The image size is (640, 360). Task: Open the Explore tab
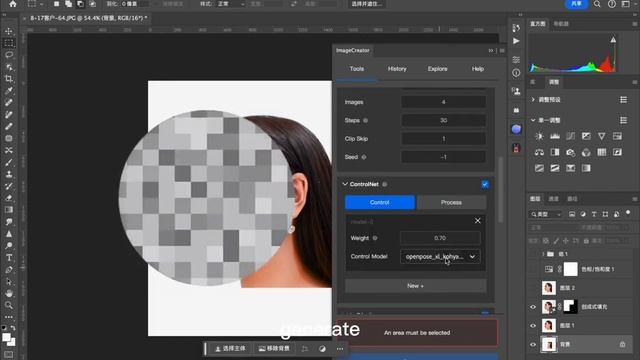pos(438,69)
